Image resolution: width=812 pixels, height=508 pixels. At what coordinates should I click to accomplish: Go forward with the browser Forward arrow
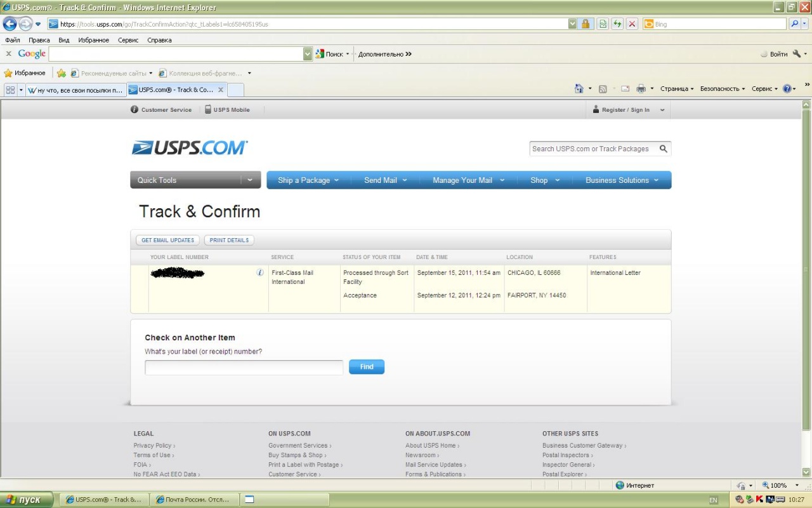click(25, 24)
